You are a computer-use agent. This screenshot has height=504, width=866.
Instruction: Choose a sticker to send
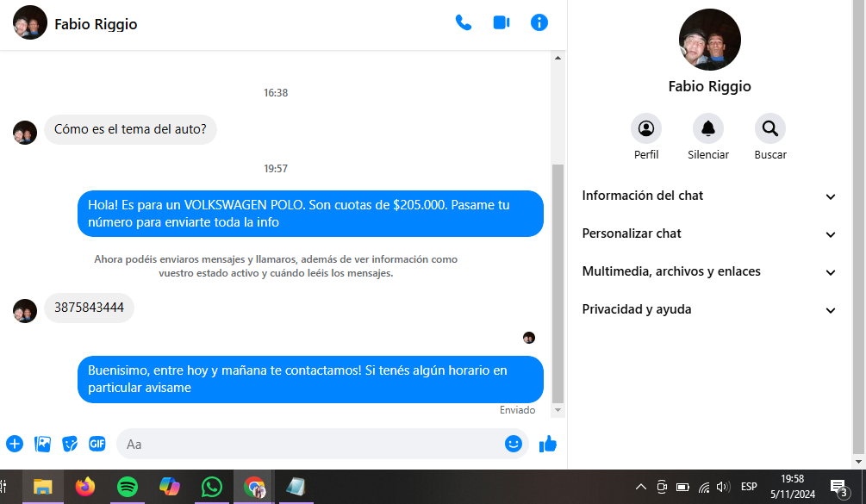[x=70, y=444]
